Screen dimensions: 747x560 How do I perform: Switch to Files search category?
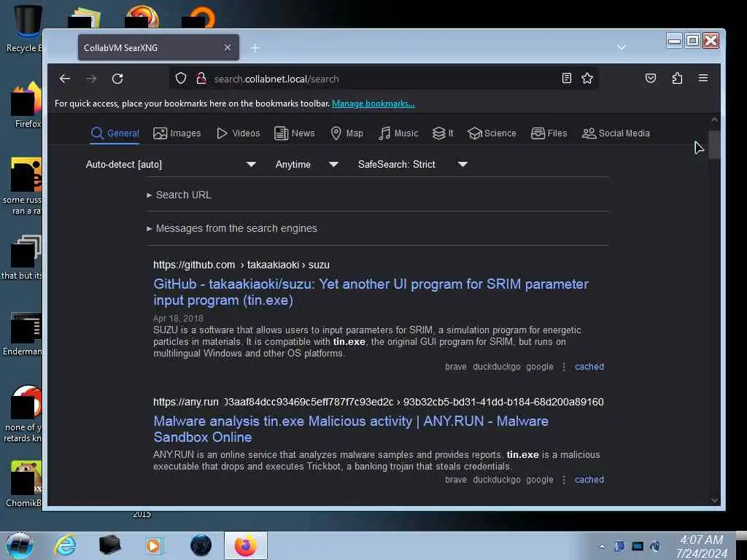click(549, 133)
